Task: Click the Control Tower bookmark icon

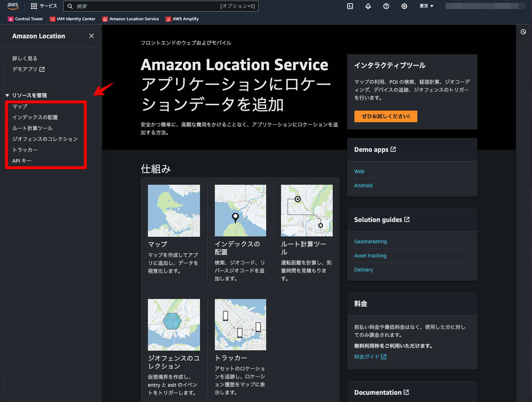Action: 10,19
